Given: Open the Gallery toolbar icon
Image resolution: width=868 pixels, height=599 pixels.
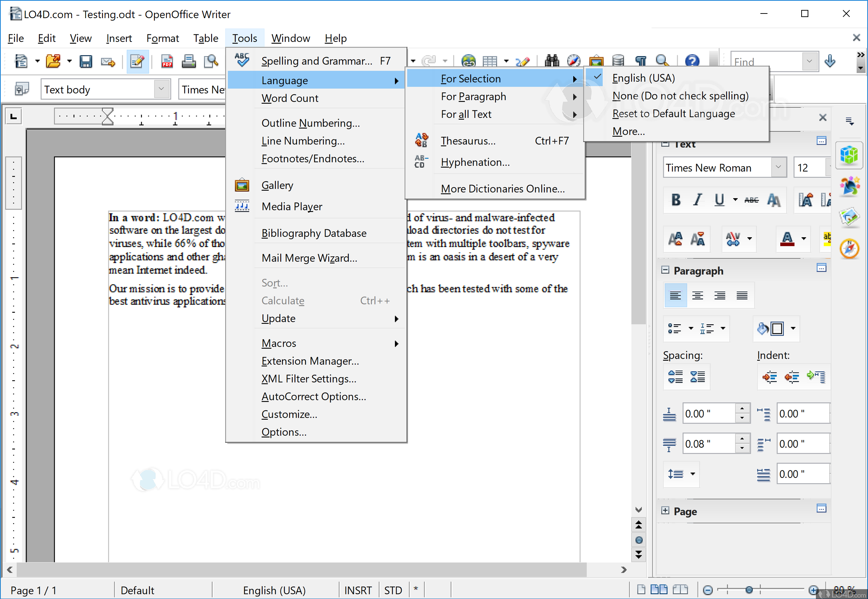Looking at the screenshot, I should pyautogui.click(x=596, y=60).
